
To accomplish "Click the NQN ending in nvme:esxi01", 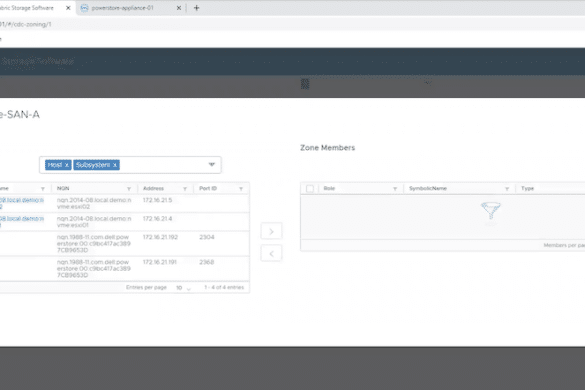I will pos(94,222).
